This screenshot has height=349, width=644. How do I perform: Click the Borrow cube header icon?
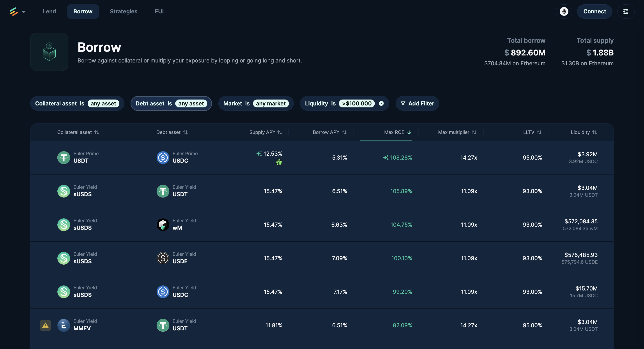[49, 52]
